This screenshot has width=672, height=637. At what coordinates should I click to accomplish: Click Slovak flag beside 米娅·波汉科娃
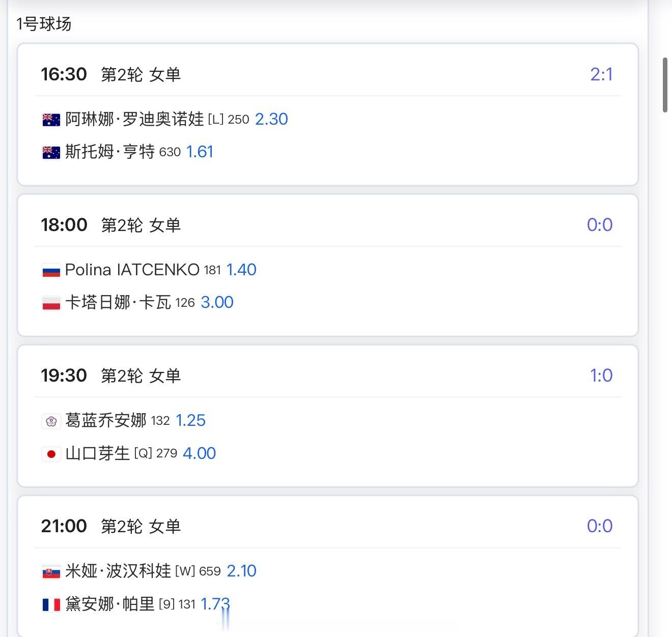pyautogui.click(x=51, y=571)
